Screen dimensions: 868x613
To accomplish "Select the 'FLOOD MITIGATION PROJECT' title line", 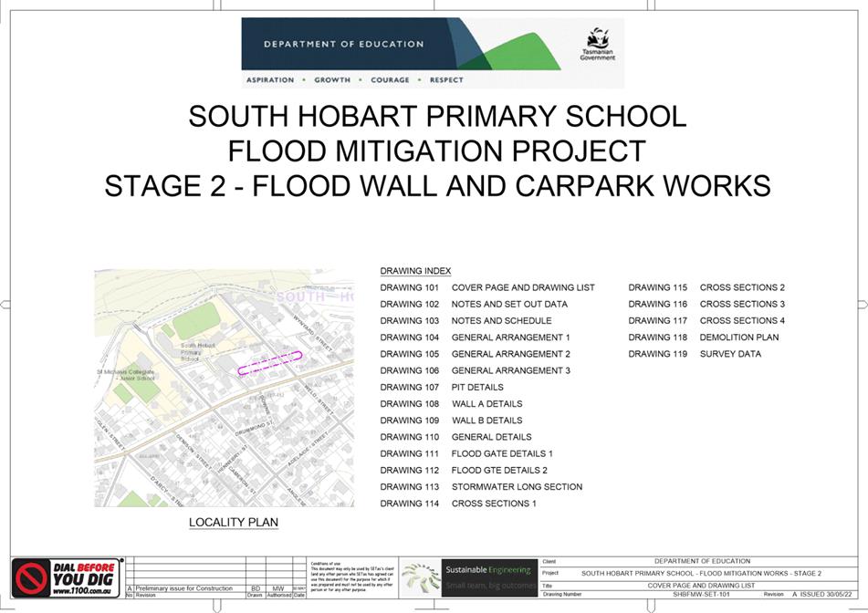I will click(437, 151).
